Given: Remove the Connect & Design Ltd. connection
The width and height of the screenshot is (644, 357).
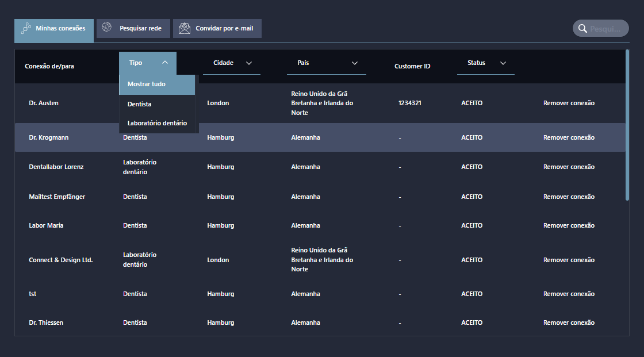Looking at the screenshot, I should click(569, 260).
